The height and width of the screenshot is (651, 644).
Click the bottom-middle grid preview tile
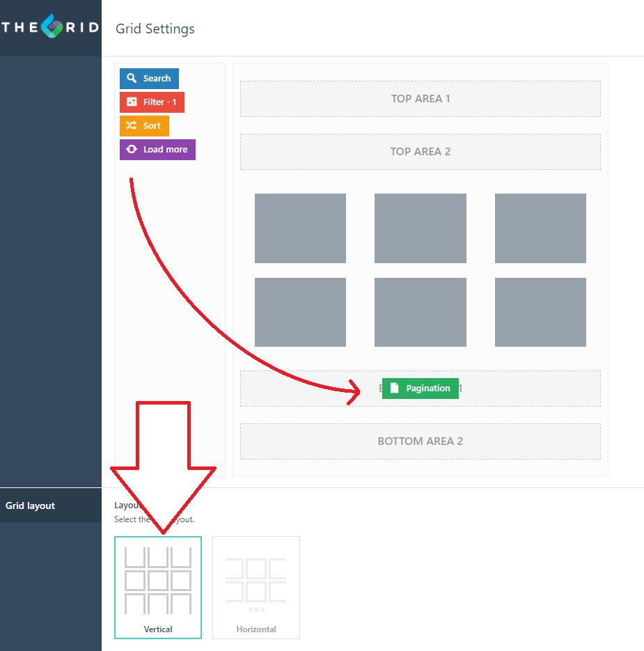pyautogui.click(x=421, y=312)
